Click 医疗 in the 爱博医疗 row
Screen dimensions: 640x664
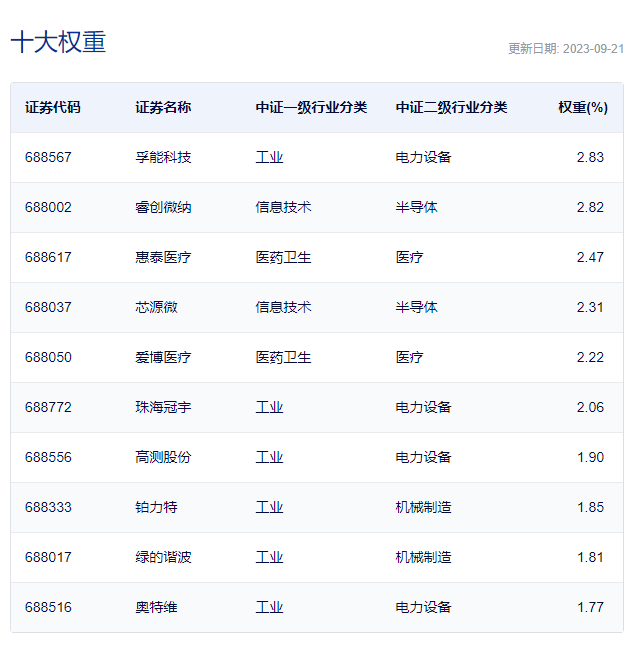409,357
